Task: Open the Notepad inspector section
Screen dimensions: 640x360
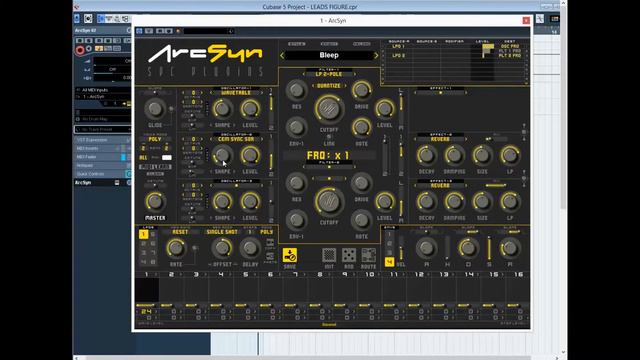Action: [102, 166]
